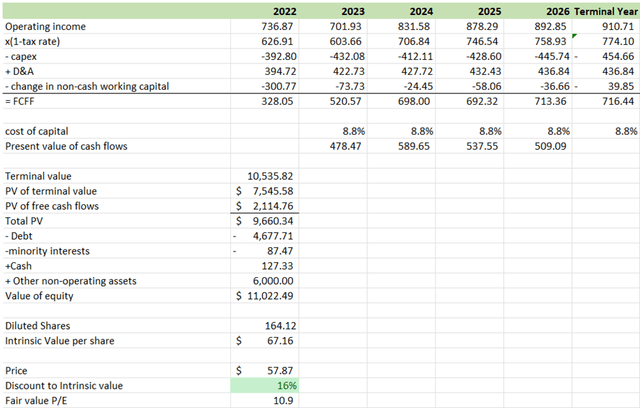
Task: Click the - capex row label
Action: pyautogui.click(x=21, y=57)
